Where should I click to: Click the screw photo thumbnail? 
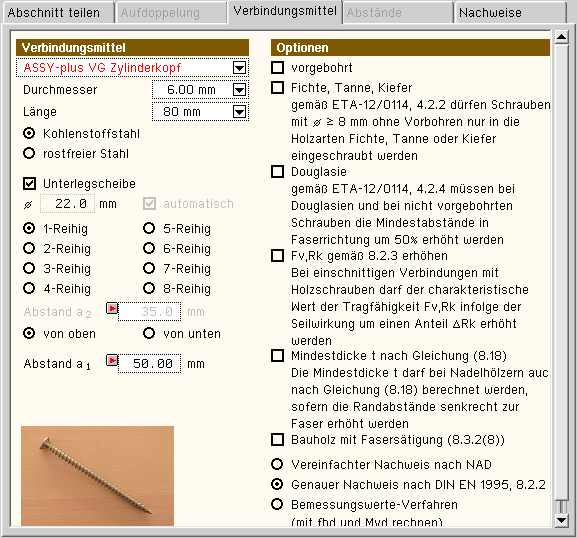click(x=98, y=476)
